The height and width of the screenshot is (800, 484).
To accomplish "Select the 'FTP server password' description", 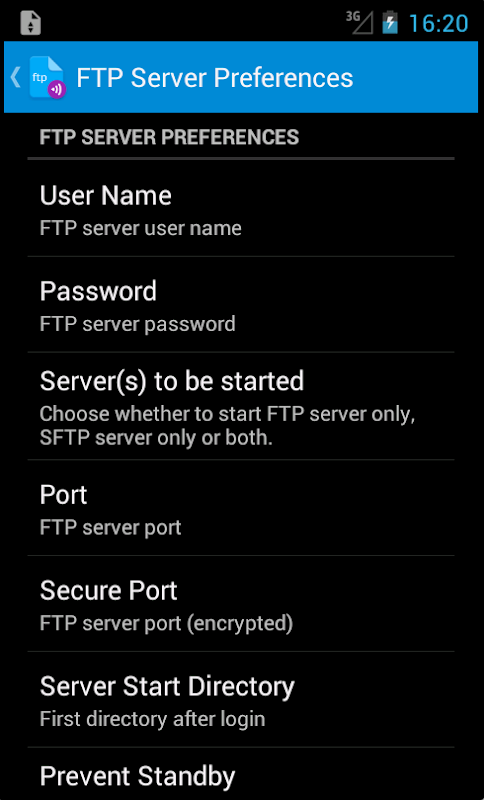I will click(138, 324).
